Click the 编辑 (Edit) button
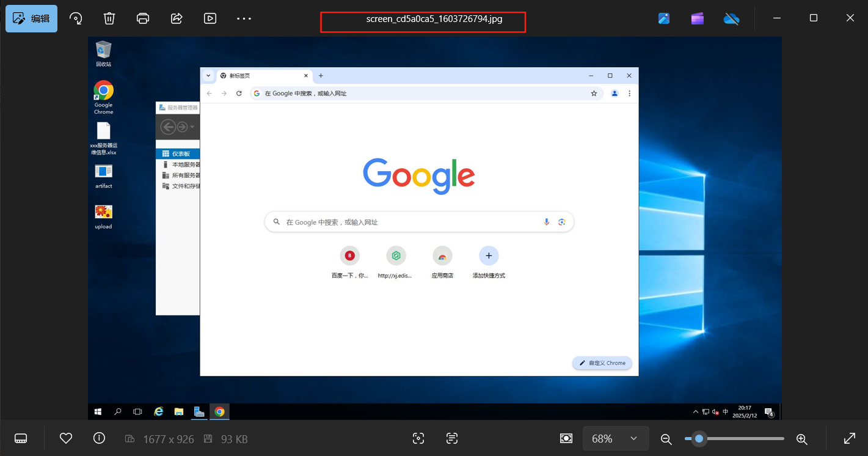The image size is (868, 456). click(32, 18)
